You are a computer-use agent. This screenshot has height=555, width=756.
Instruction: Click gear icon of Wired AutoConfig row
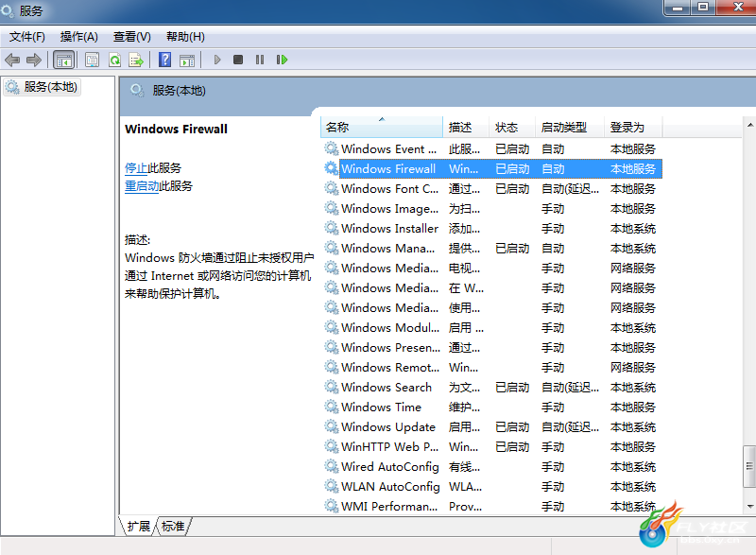332,466
